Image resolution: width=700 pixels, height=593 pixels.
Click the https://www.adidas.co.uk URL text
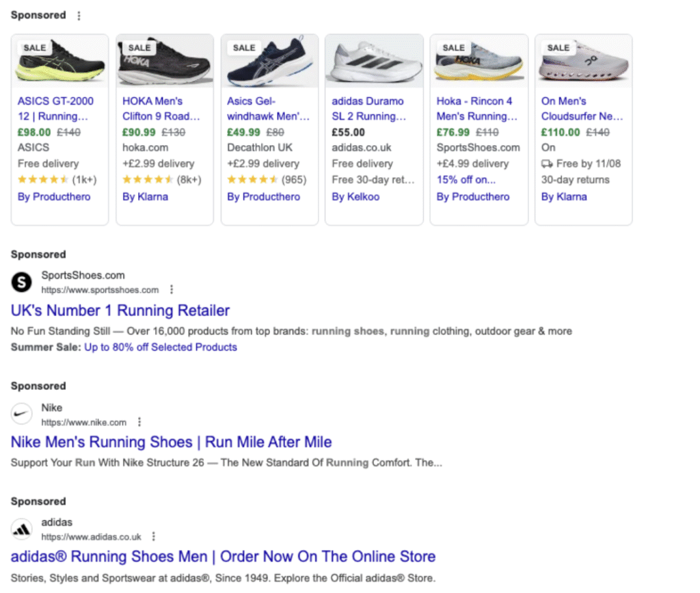click(x=91, y=537)
